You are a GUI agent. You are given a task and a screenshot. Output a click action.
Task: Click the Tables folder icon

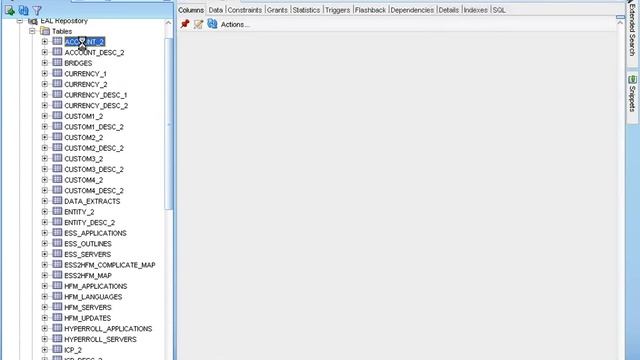pyautogui.click(x=45, y=31)
